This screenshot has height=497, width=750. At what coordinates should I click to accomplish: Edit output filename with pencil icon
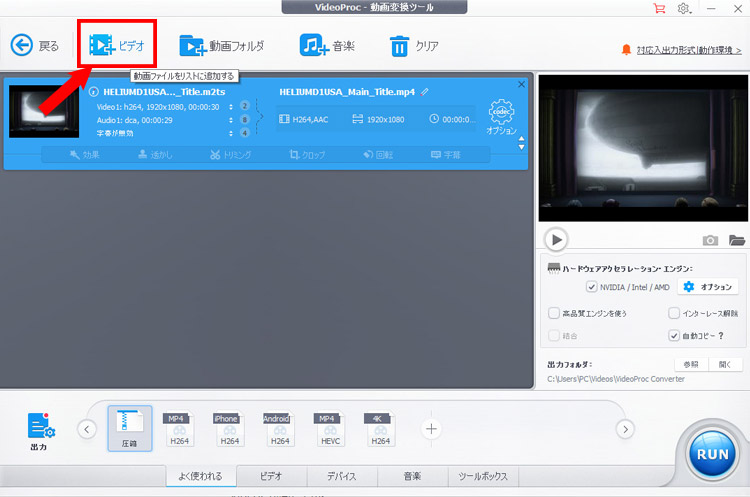[x=424, y=92]
